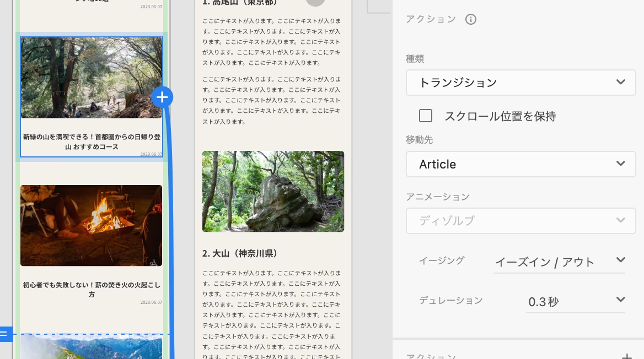Select the large rock forest image
This screenshot has width=644, height=359.
(x=273, y=191)
